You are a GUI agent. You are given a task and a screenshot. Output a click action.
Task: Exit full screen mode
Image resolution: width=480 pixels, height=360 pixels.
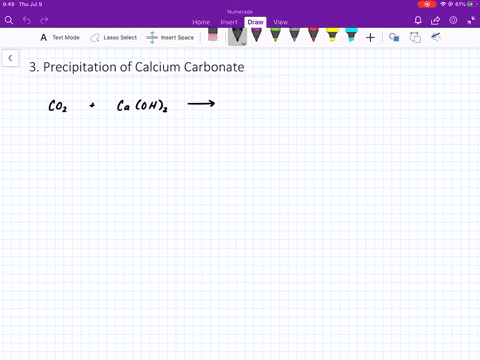click(x=471, y=21)
